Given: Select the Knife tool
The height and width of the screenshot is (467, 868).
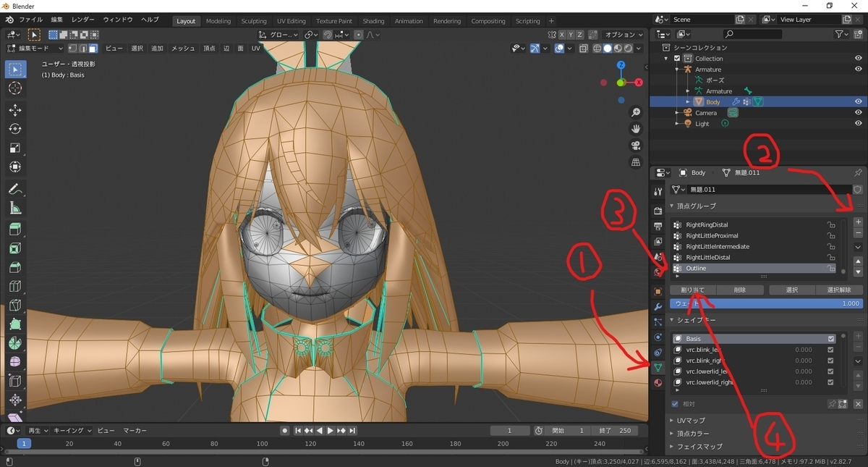Looking at the screenshot, I should (x=15, y=305).
